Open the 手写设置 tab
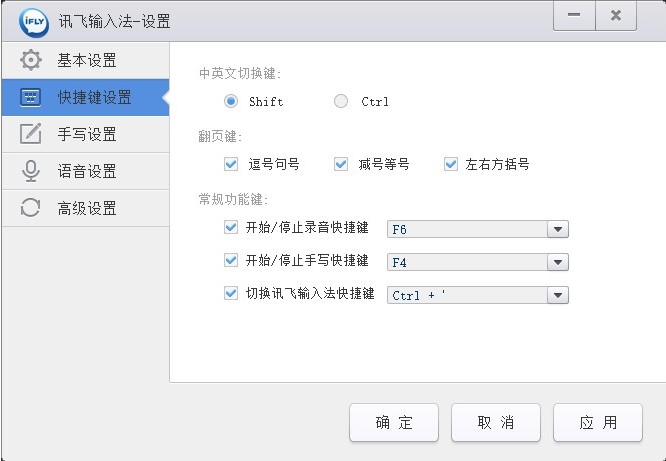Image resolution: width=666 pixels, height=461 pixels. [86, 134]
